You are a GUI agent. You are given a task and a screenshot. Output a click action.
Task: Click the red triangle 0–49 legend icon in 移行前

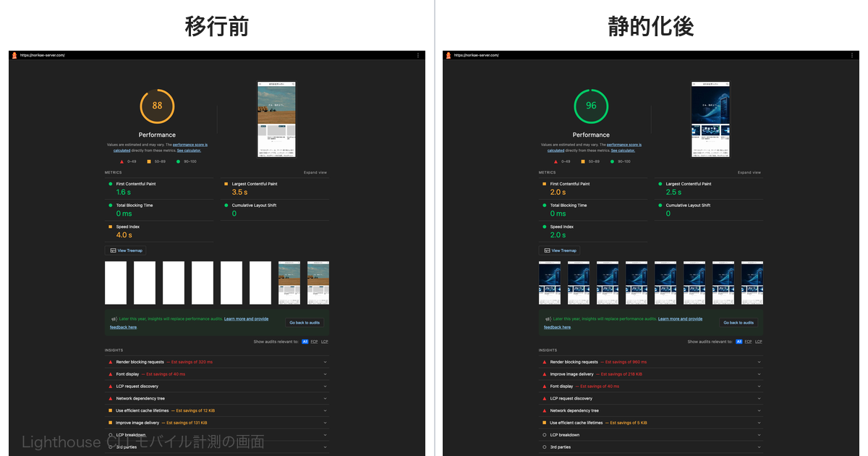[x=122, y=161]
